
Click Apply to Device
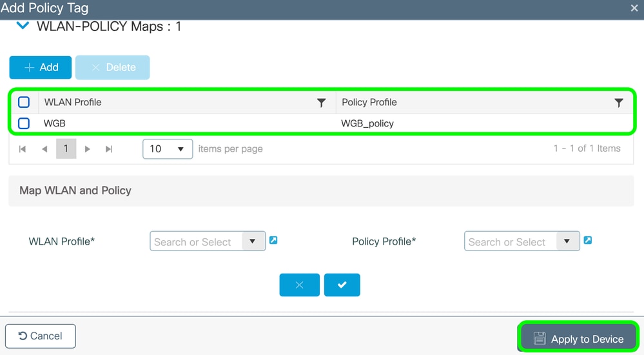578,339
